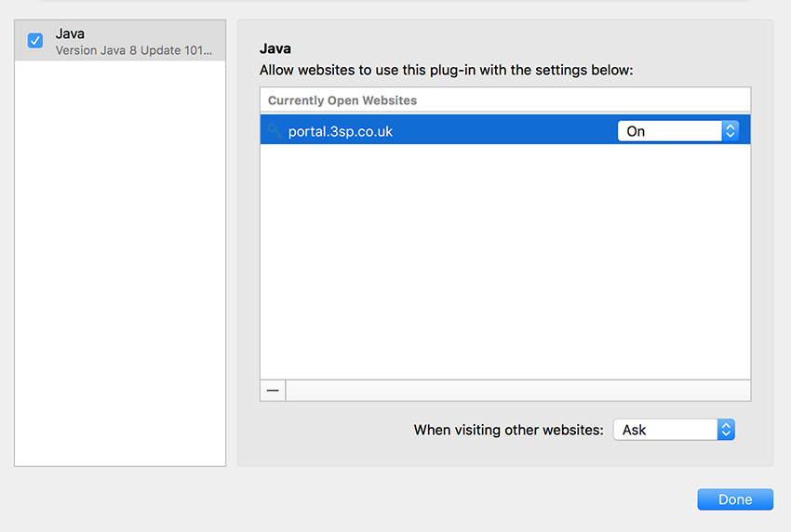The image size is (791, 532).
Task: Click the blue arrows on the Ask popup
Action: (727, 430)
